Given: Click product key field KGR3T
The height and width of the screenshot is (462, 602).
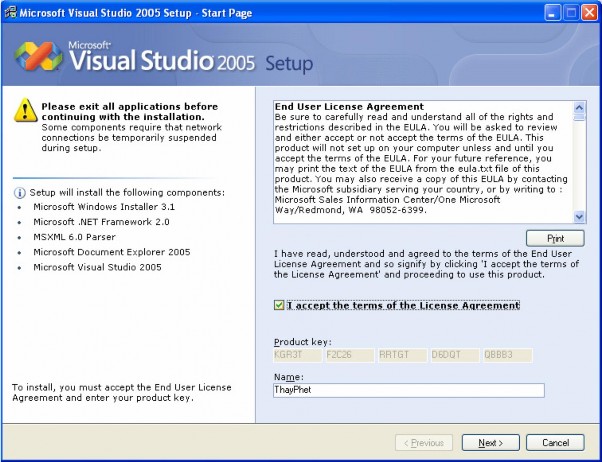Looking at the screenshot, I should coord(298,355).
